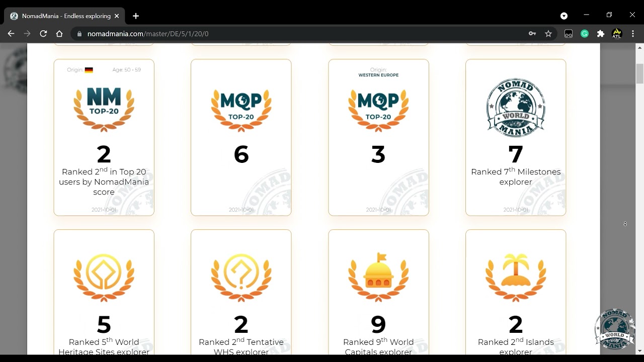The height and width of the screenshot is (362, 644).
Task: Click the NomadMania world stamp on Milestones card
Action: (516, 108)
